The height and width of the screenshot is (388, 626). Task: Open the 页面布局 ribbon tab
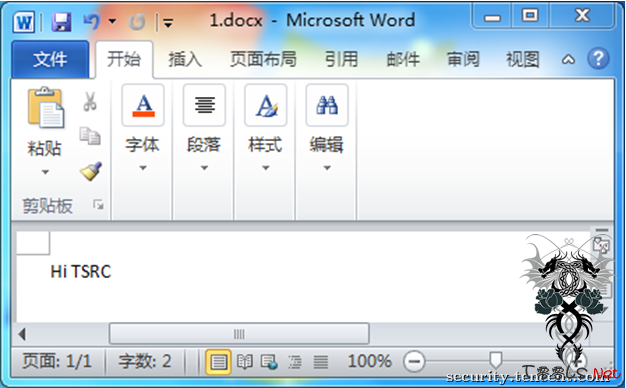coord(263,59)
